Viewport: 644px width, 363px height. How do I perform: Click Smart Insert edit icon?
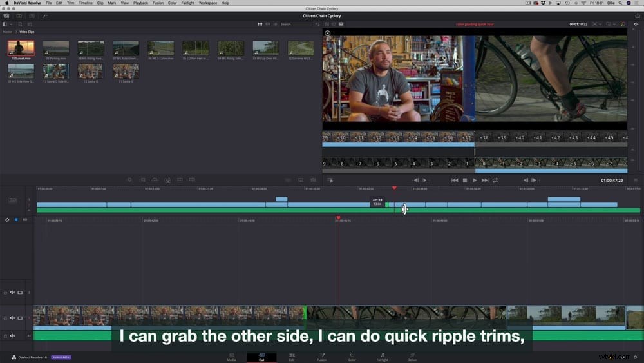click(x=129, y=180)
